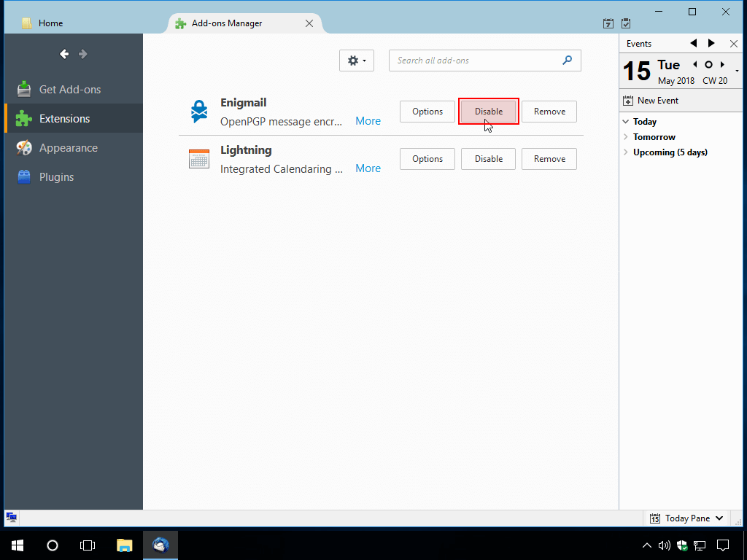Toggle the Today Pane button
Screen dimensions: 747x560
tap(686, 518)
